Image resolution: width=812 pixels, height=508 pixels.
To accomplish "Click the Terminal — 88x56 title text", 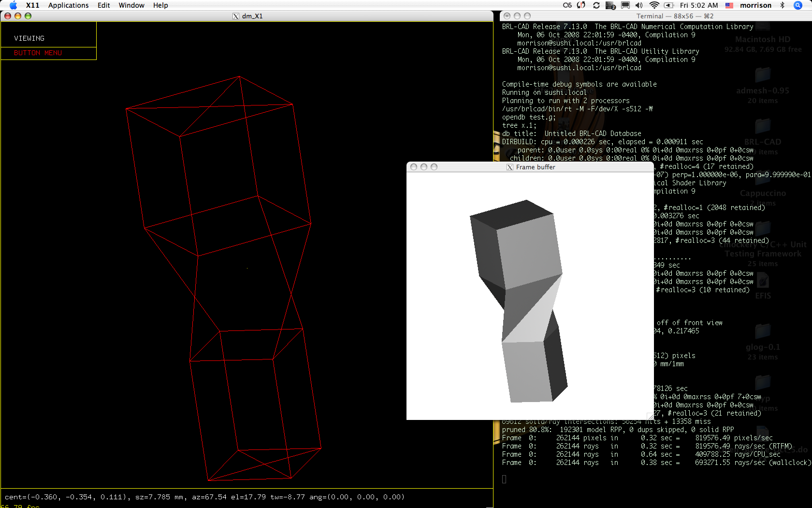I will 675,16.
